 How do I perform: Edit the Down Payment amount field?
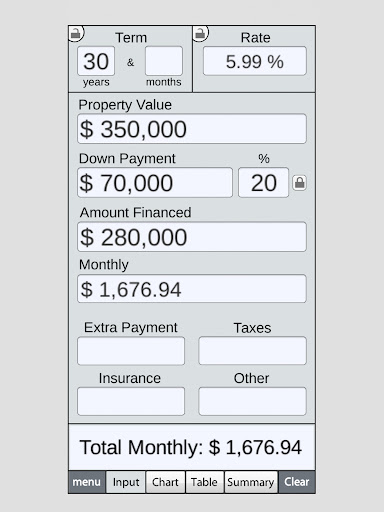tap(155, 183)
